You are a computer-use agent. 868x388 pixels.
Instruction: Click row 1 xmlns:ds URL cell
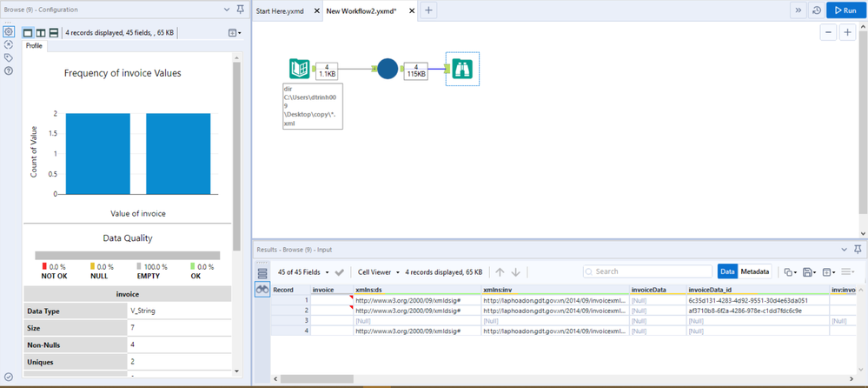point(417,300)
